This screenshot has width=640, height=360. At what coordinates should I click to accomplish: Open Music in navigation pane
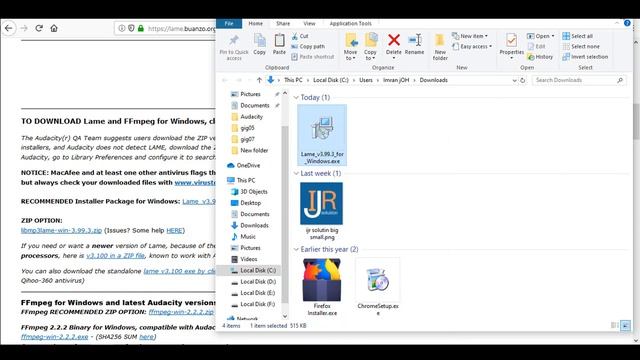click(x=243, y=237)
